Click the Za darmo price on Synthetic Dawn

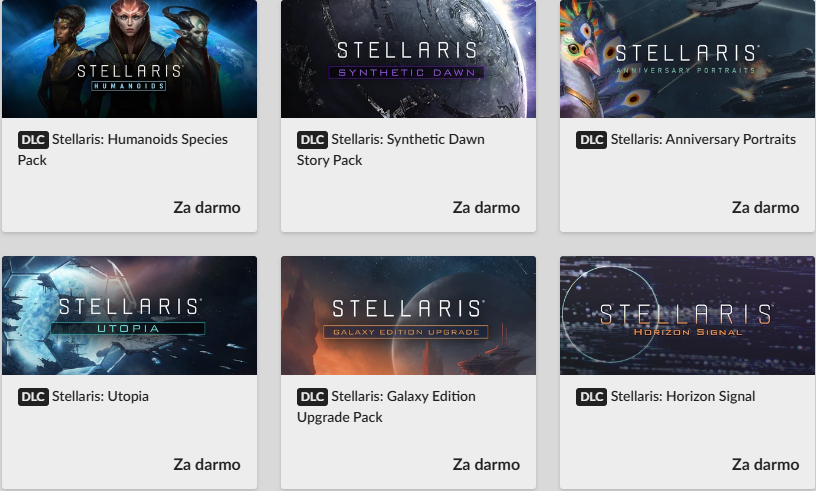[486, 207]
